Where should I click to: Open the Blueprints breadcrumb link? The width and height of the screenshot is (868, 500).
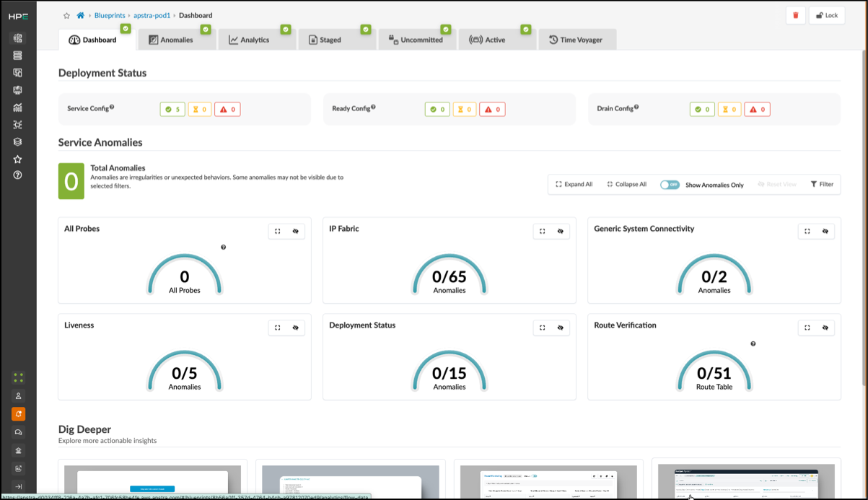pyautogui.click(x=110, y=15)
